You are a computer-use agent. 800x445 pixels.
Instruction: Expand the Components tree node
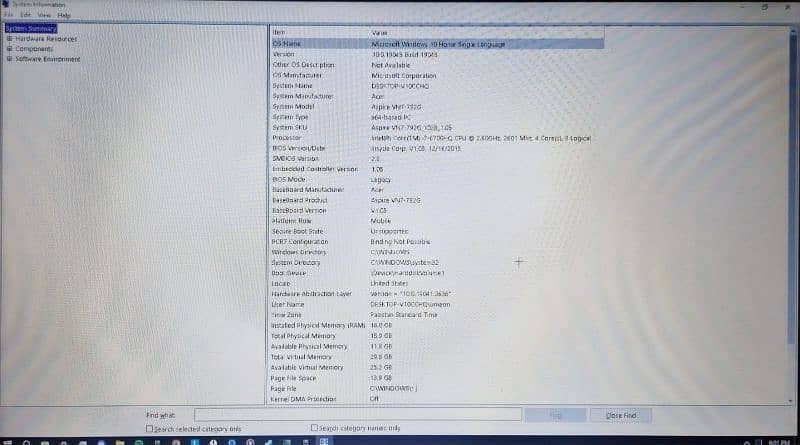[9, 49]
